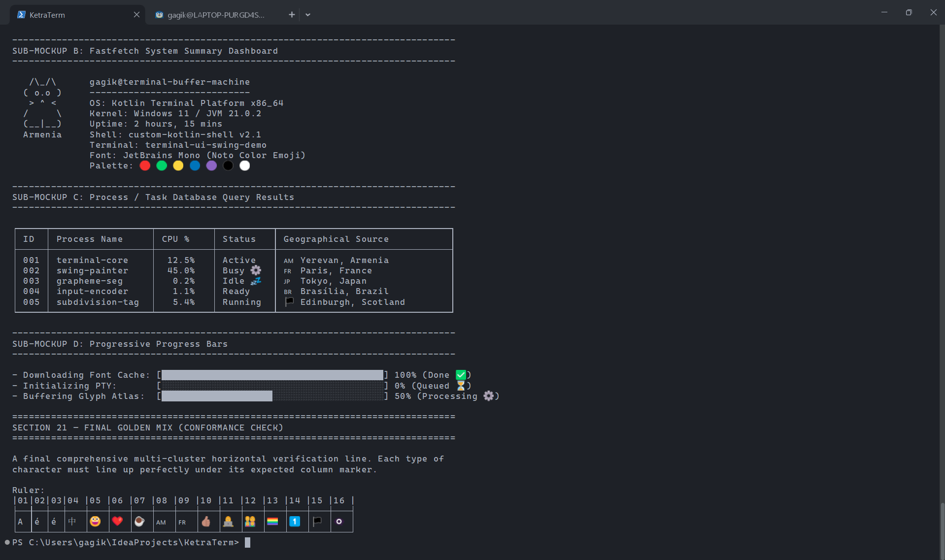Click the blue palette circle
Viewport: 945px width, 560px height.
tap(195, 166)
